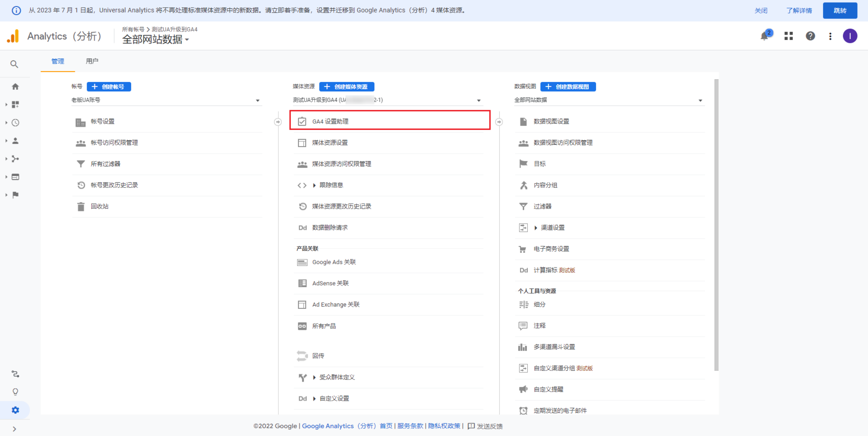Open 媒体资源设置
This screenshot has height=436, width=868.
pyautogui.click(x=388, y=143)
